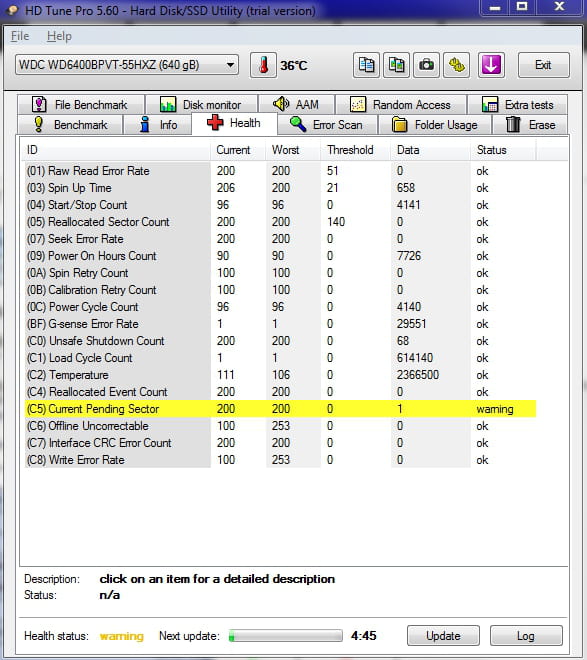587x660 pixels.
Task: Switch to the Info tab
Action: coord(158,125)
